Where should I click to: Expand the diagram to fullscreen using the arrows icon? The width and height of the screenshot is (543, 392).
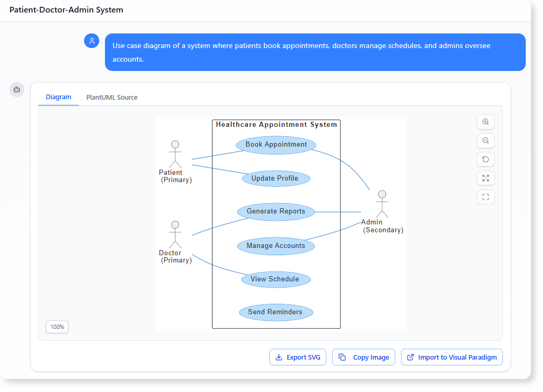pos(486,178)
